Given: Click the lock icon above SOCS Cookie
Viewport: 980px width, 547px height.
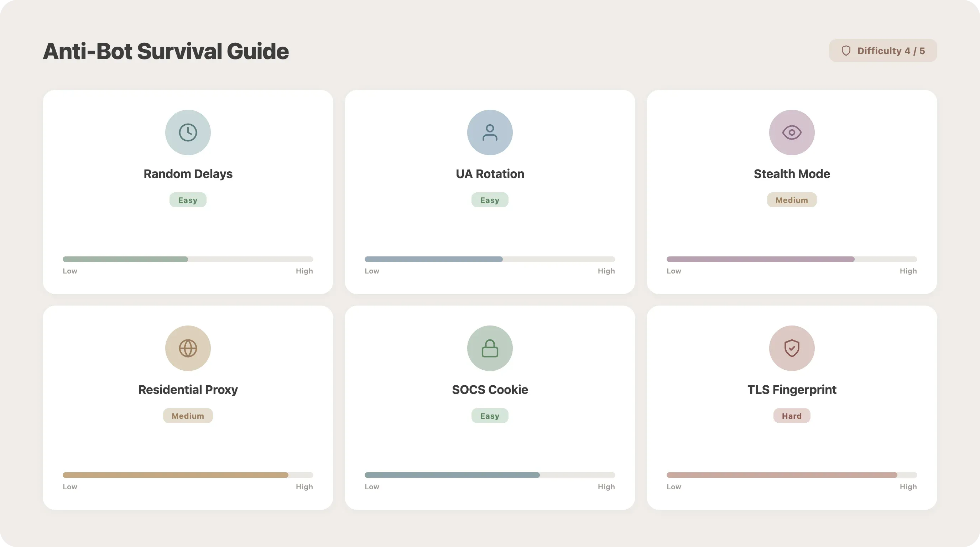Looking at the screenshot, I should tap(490, 348).
